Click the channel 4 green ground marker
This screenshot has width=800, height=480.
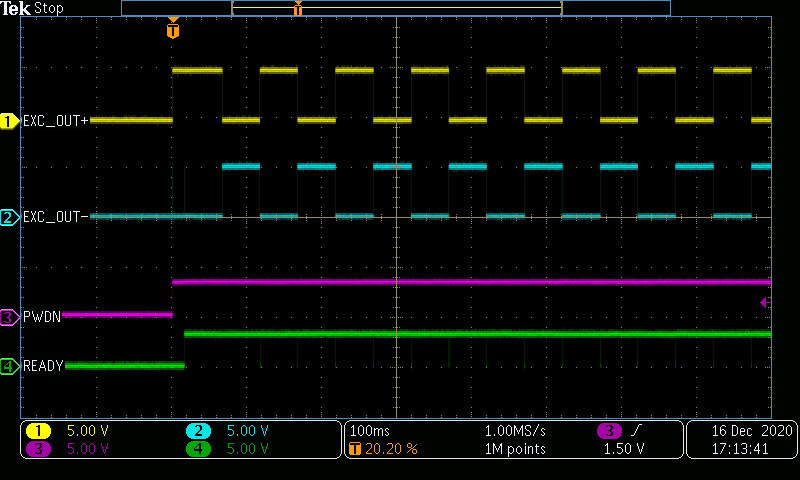click(9, 366)
